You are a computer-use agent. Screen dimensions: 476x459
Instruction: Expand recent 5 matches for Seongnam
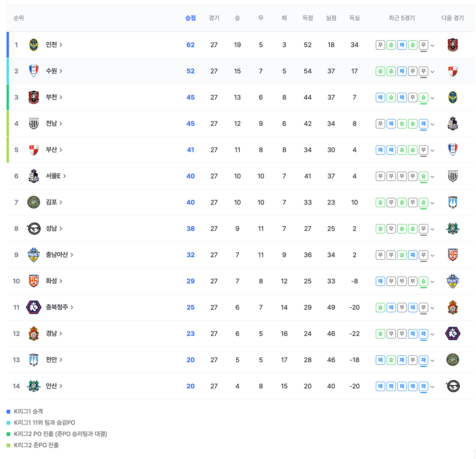coord(432,229)
